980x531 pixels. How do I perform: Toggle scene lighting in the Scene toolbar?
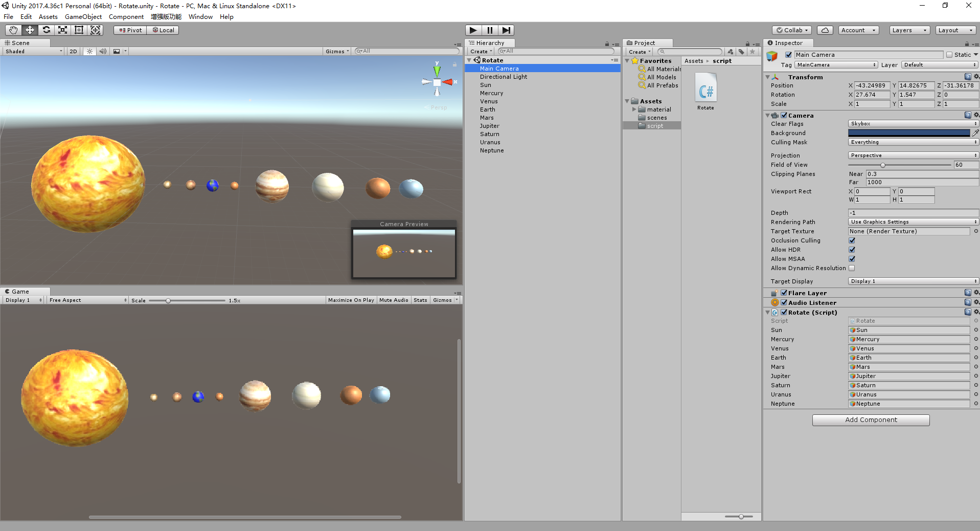click(89, 51)
